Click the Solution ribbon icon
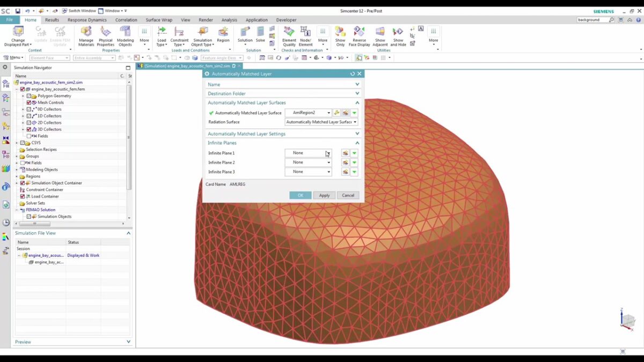Image resolution: width=644 pixels, height=362 pixels. pos(245,32)
